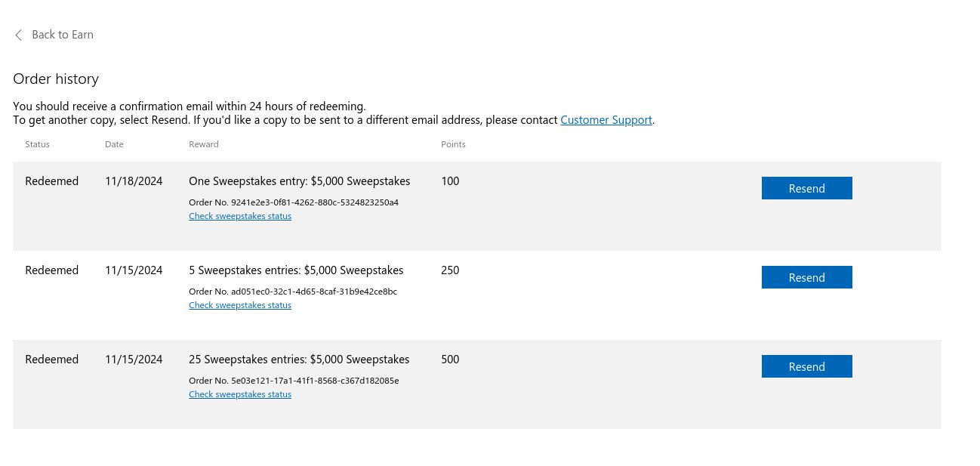980x466 pixels.
Task: Click the back chevron arrow icon
Action: (x=19, y=35)
